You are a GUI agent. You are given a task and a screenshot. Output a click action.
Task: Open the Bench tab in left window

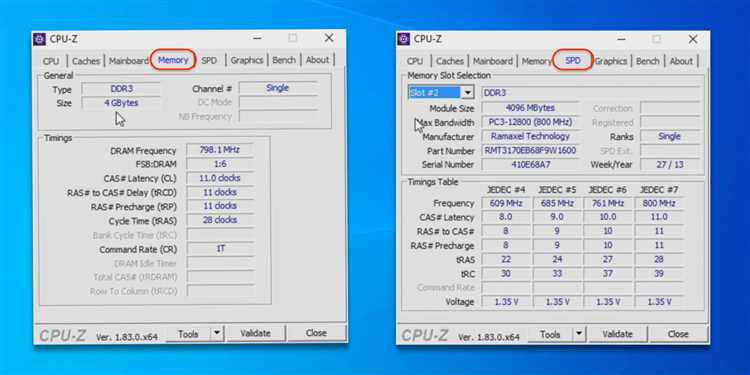[284, 60]
